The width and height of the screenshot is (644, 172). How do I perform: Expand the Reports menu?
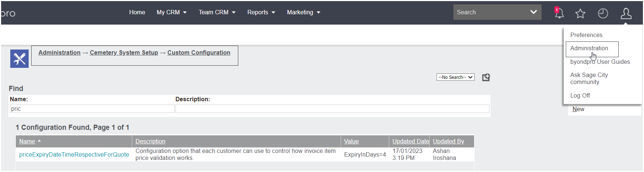[261, 12]
